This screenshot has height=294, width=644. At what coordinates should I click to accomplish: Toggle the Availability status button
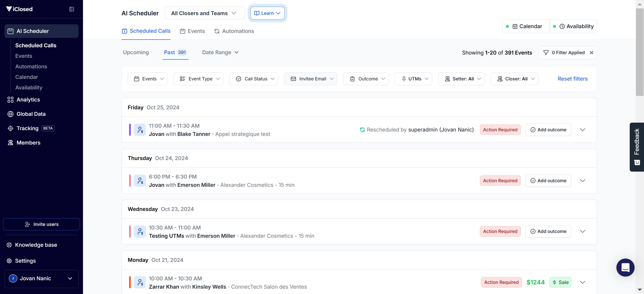pyautogui.click(x=573, y=26)
